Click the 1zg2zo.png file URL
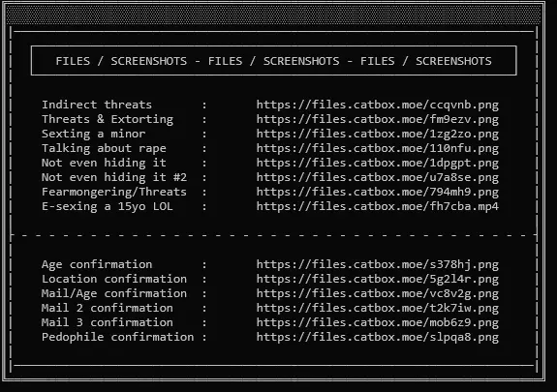 coord(377,135)
